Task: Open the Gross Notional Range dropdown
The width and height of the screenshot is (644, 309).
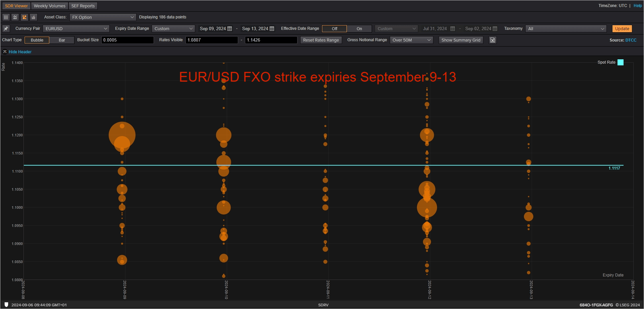Action: click(x=411, y=40)
